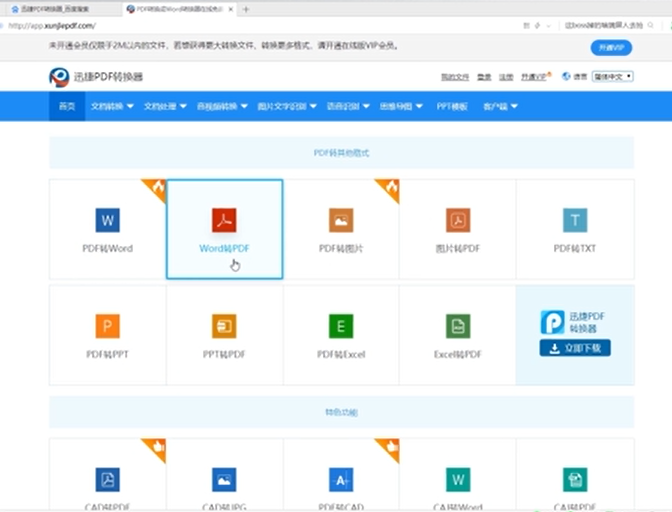This screenshot has height=512, width=672.
Task: Open the 简体中文 language dropdown
Action: coord(612,77)
